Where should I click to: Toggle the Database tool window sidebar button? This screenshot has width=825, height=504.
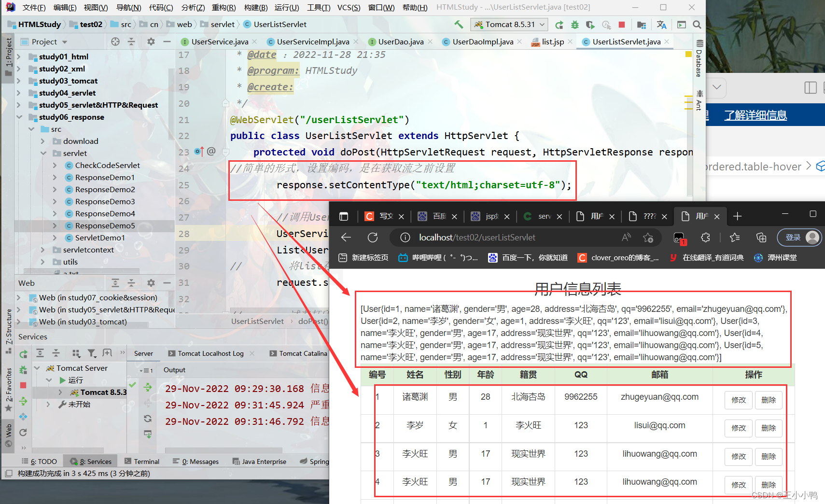pos(699,58)
